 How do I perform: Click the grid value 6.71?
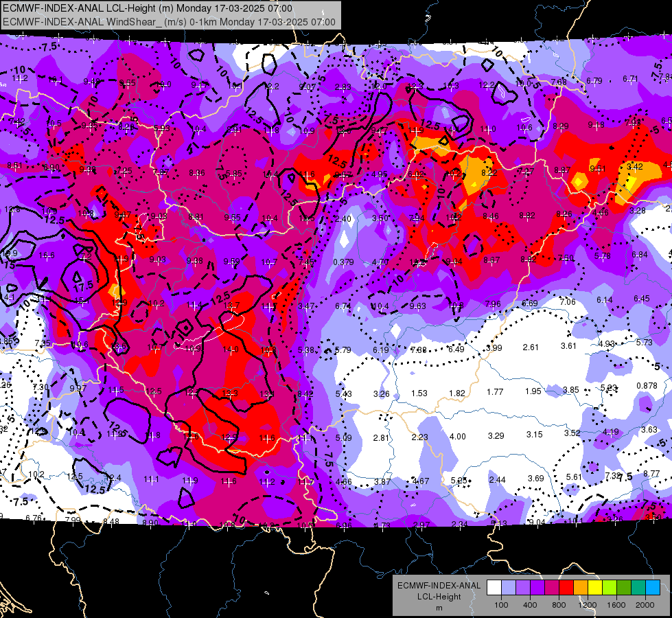pyautogui.click(x=630, y=79)
